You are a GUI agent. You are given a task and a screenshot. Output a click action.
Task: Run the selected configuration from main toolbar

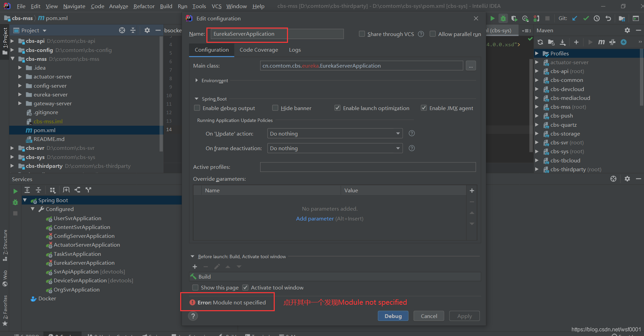pos(492,18)
